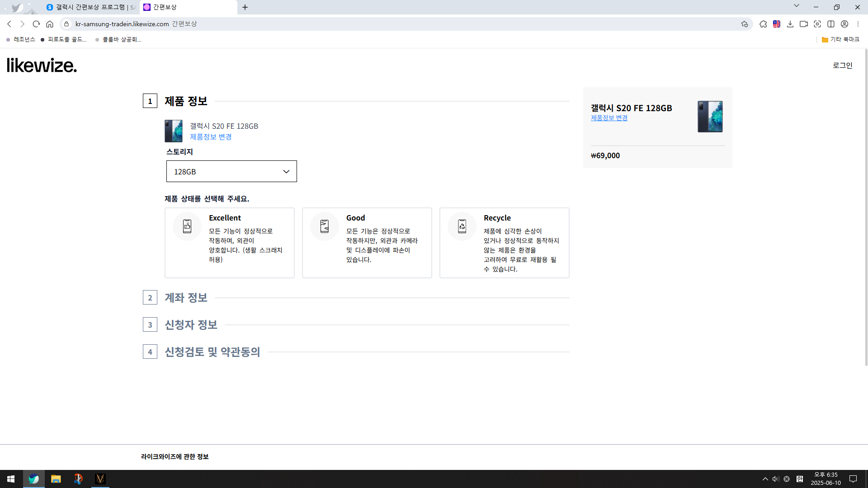Click the Korean IME language indicator
This screenshot has width=868, height=488.
[x=800, y=479]
